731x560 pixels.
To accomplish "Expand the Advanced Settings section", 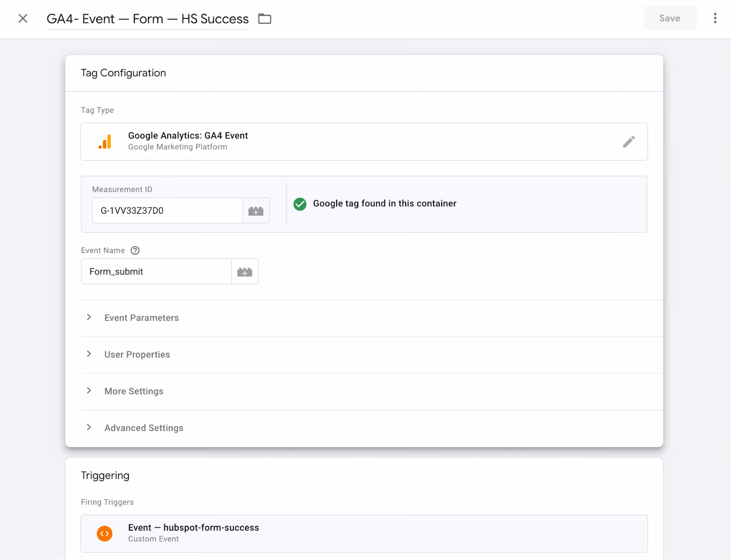I will point(372,428).
